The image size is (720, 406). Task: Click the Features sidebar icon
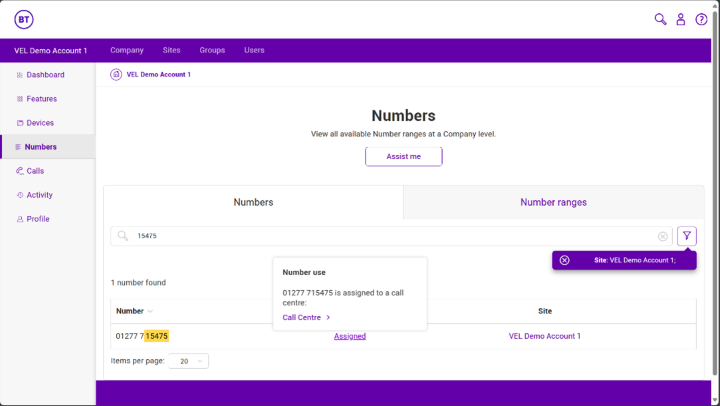coord(20,99)
